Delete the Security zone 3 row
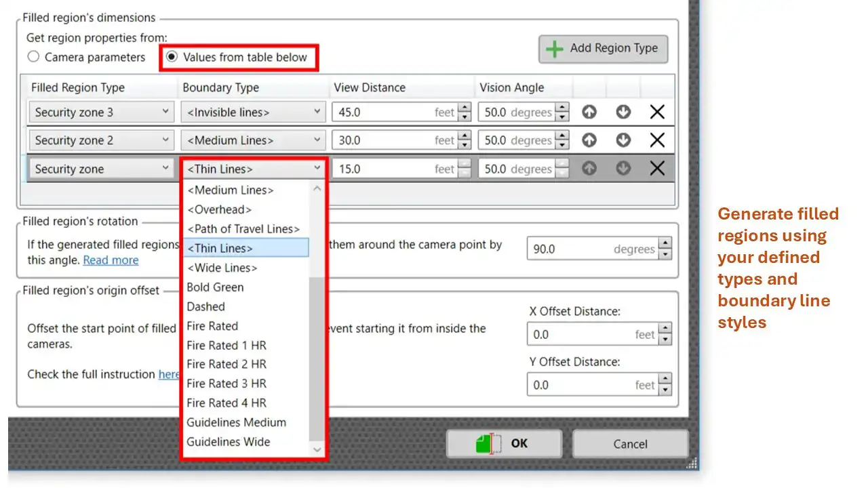This screenshot has width=868, height=488. click(656, 113)
